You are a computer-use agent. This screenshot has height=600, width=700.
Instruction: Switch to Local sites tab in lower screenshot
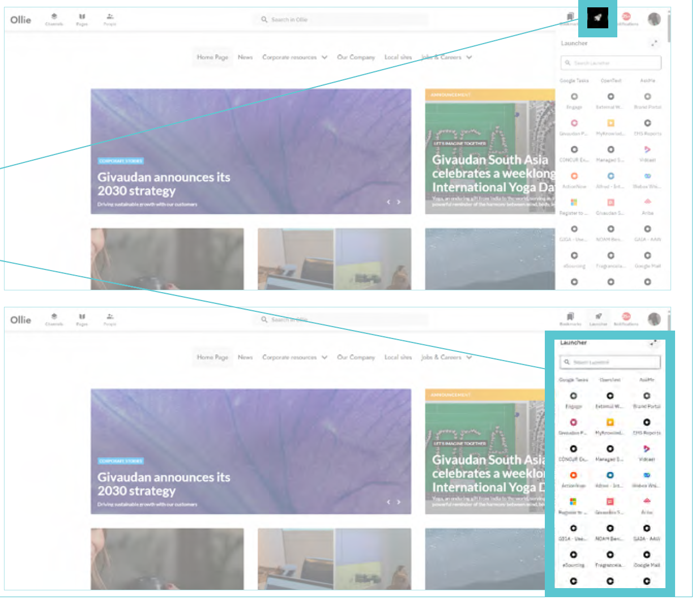[398, 357]
